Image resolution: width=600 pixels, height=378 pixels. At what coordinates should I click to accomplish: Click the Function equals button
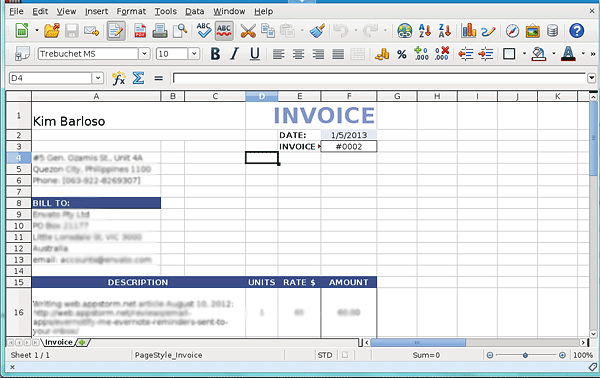coord(158,78)
